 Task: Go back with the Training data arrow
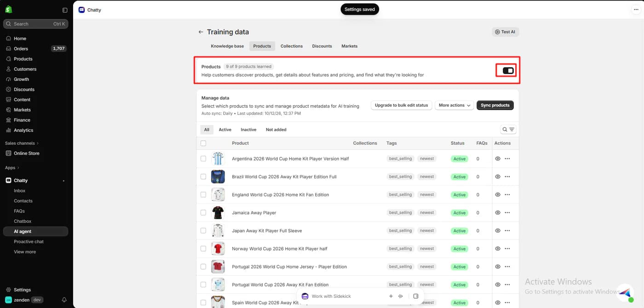coord(201,32)
